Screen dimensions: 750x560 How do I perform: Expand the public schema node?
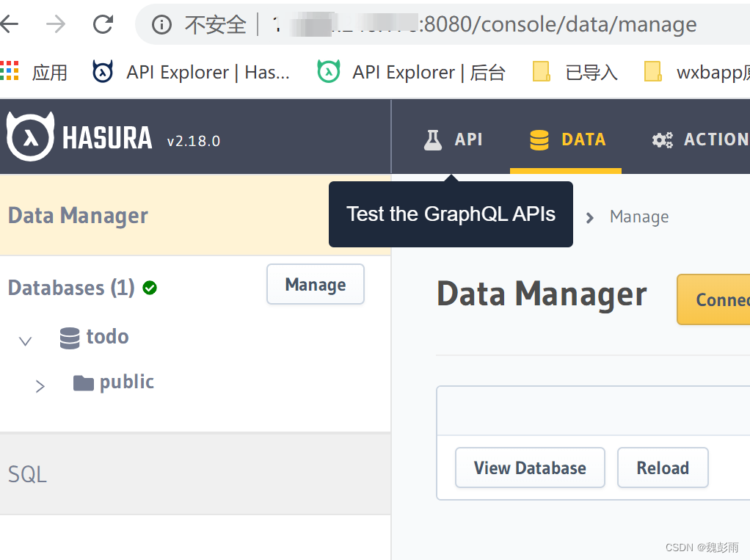pyautogui.click(x=40, y=386)
